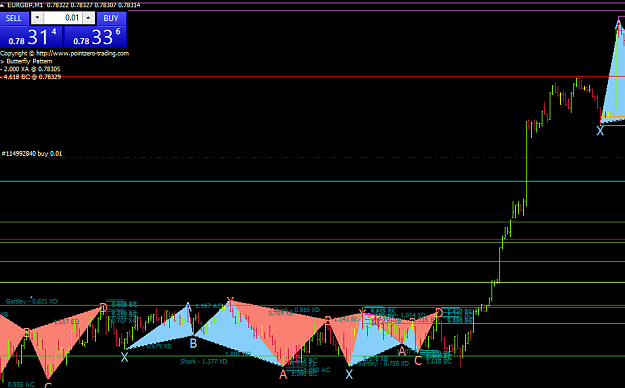Increase lot volume with the up arrow
Image resolution: width=625 pixels, height=388 pixels.
[x=88, y=18]
